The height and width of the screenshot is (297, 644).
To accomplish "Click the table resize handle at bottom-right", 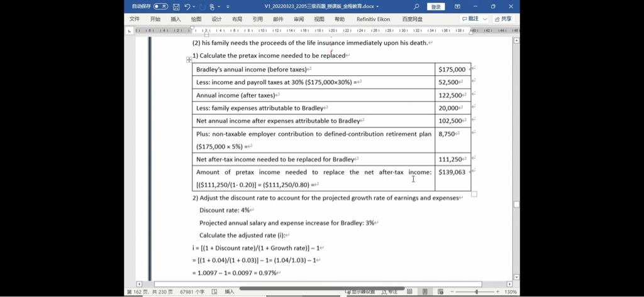I will tap(474, 194).
